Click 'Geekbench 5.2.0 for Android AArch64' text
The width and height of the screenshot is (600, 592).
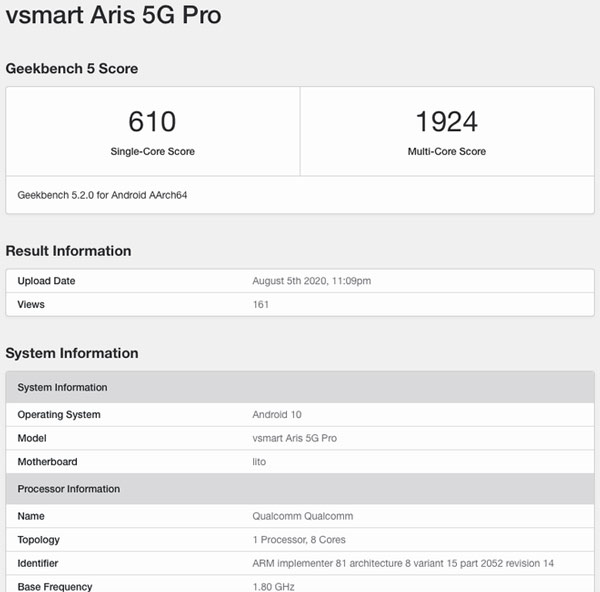pos(102,195)
